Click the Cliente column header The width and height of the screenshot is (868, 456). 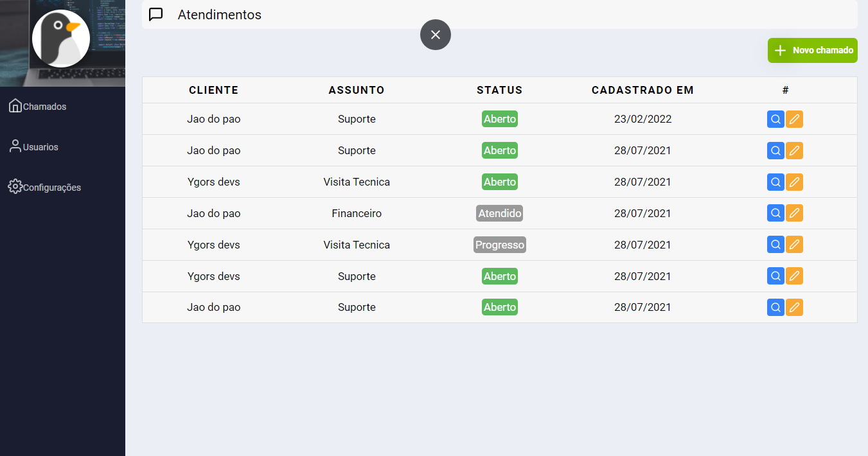point(213,91)
